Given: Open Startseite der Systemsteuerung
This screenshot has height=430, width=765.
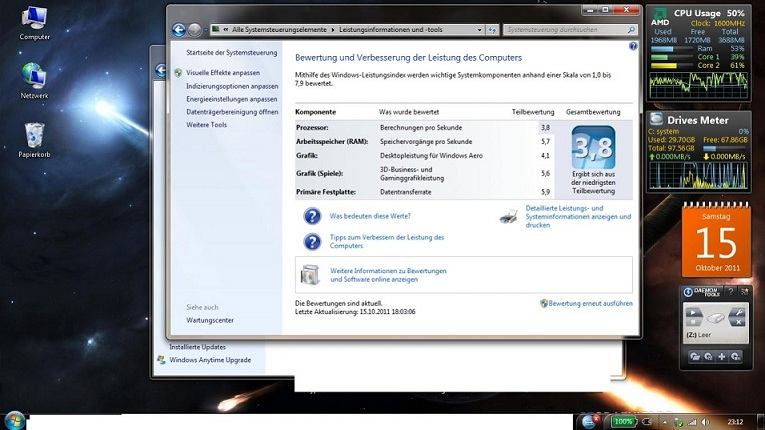Looking at the screenshot, I should pos(231,53).
